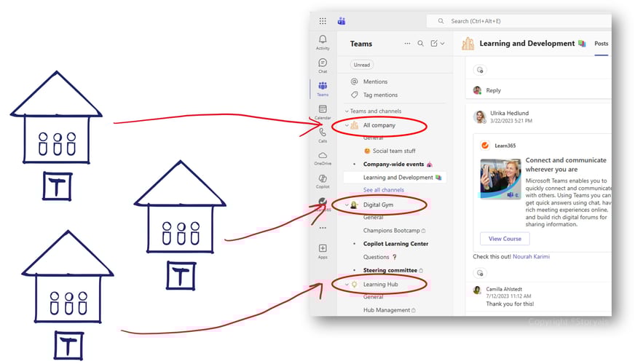Screen dimensions: 635x364
Task: Click the search icon in Teams panel
Action: [x=420, y=44]
